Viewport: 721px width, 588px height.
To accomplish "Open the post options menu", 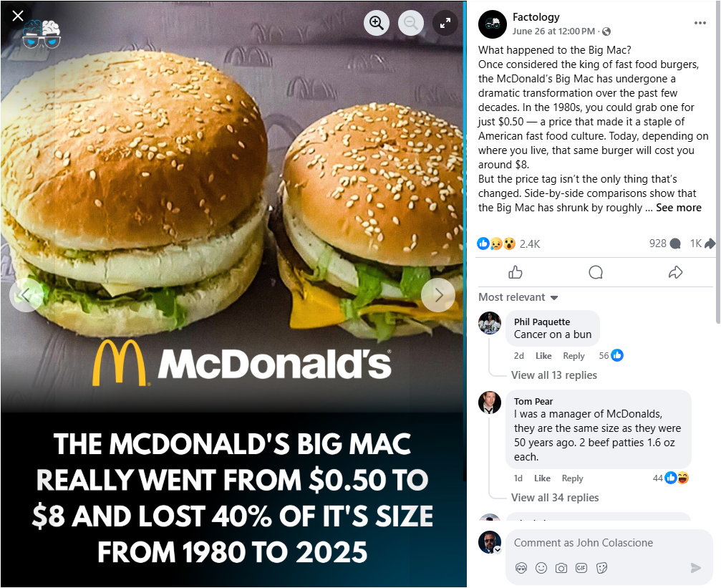I will [x=700, y=23].
